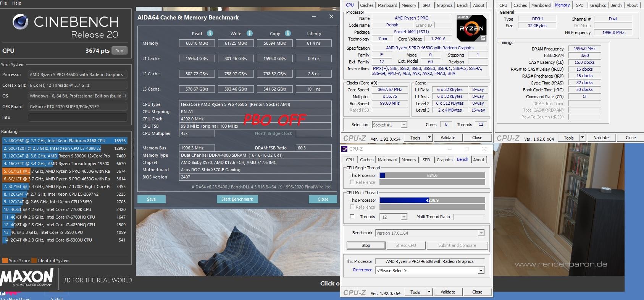This screenshot has height=300, width=644.
Task: Select ranking row Intel Core i7-7700K
Action: [x=65, y=209]
